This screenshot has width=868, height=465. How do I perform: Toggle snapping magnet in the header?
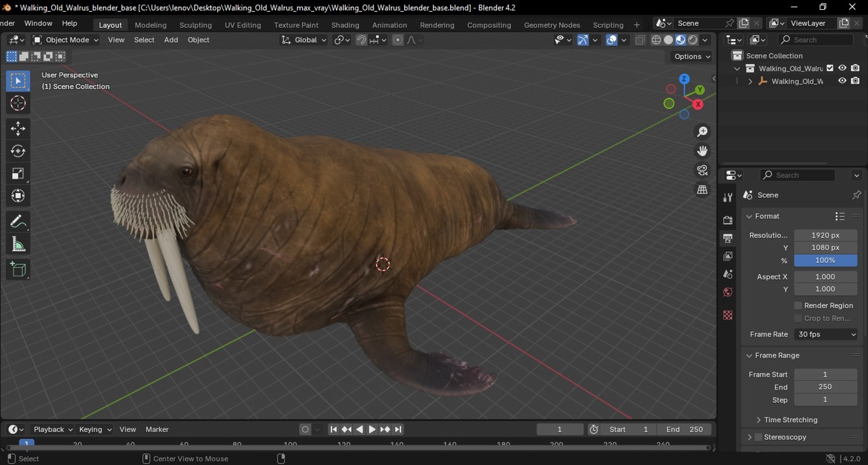coord(361,40)
